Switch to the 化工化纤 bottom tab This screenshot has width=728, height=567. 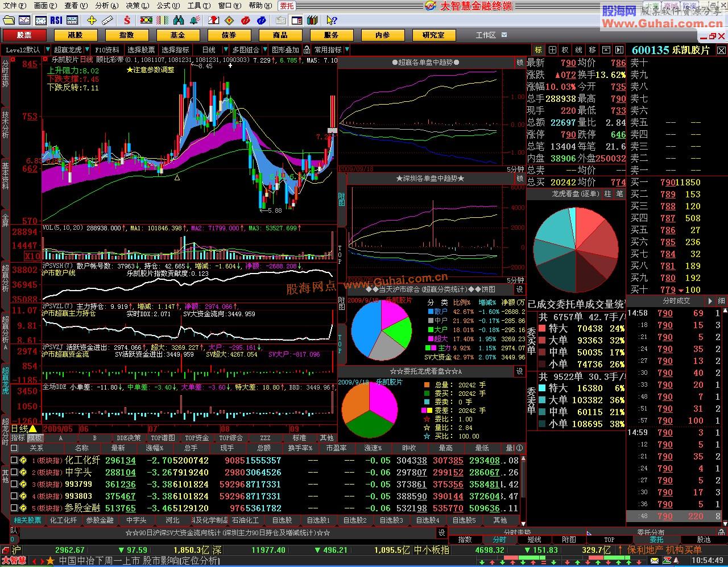[x=63, y=520]
